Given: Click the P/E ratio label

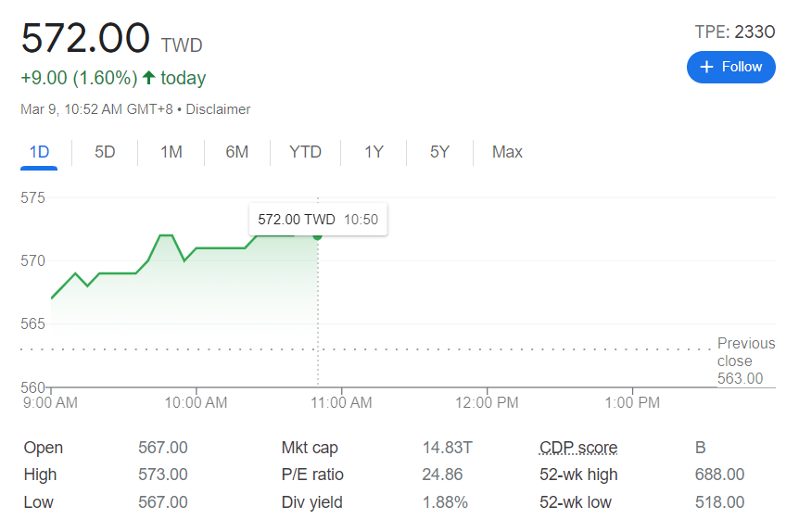Looking at the screenshot, I should (x=312, y=475).
